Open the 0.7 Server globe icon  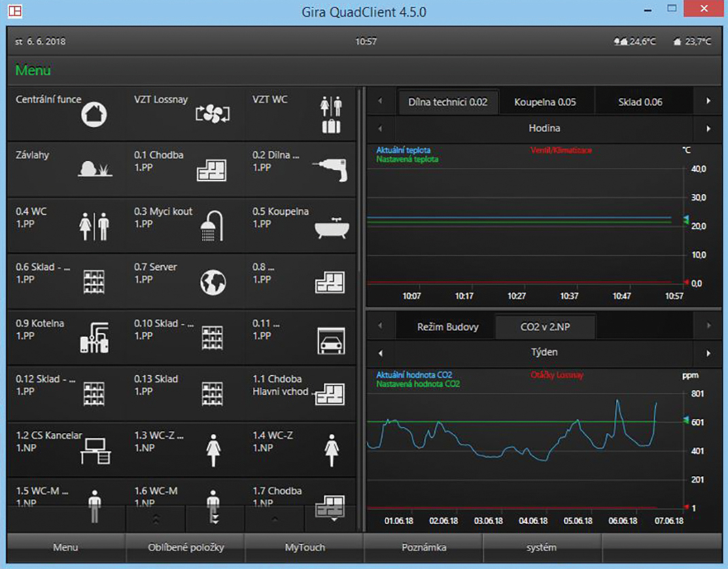pos(213,282)
